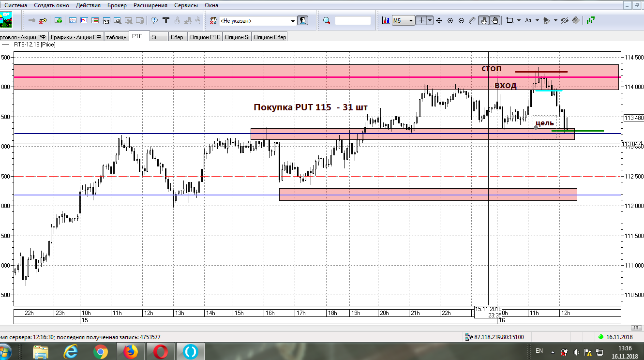Click the blue exclamation alert icon

coord(154,21)
